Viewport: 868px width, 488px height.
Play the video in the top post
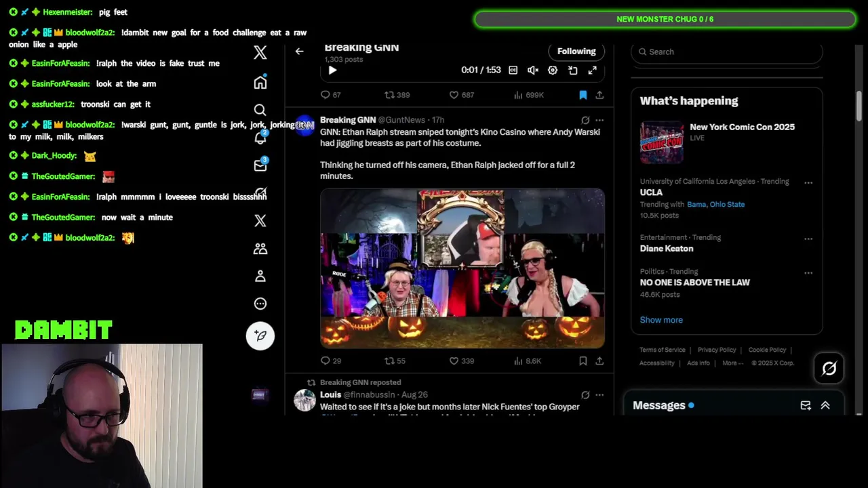(332, 70)
